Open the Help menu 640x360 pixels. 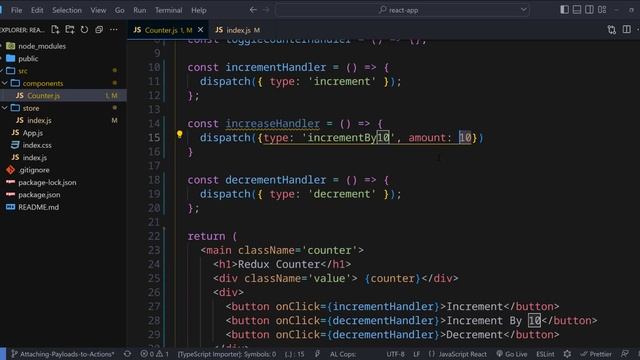(199, 10)
